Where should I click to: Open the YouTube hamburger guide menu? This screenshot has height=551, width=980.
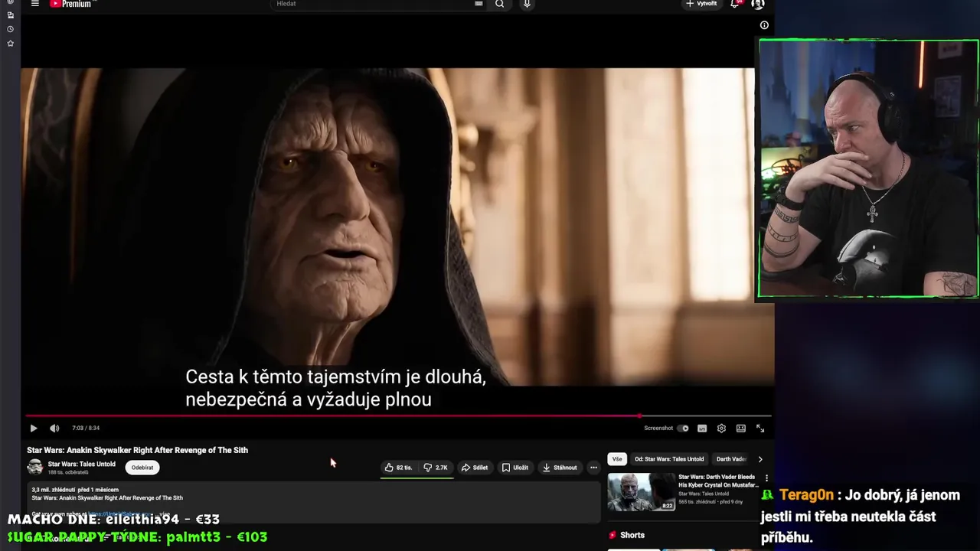click(x=34, y=4)
